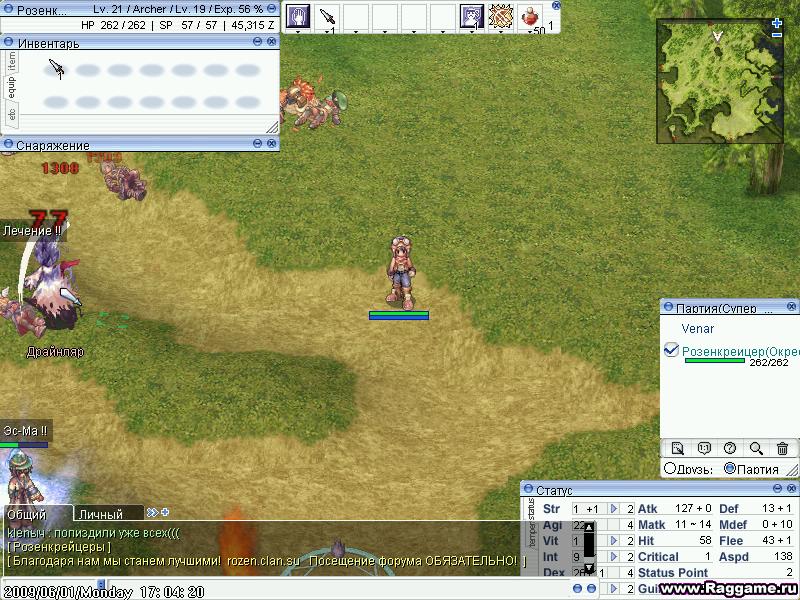
Task: Trigger the crossed arrows skill in hotbar
Action: (x=501, y=16)
